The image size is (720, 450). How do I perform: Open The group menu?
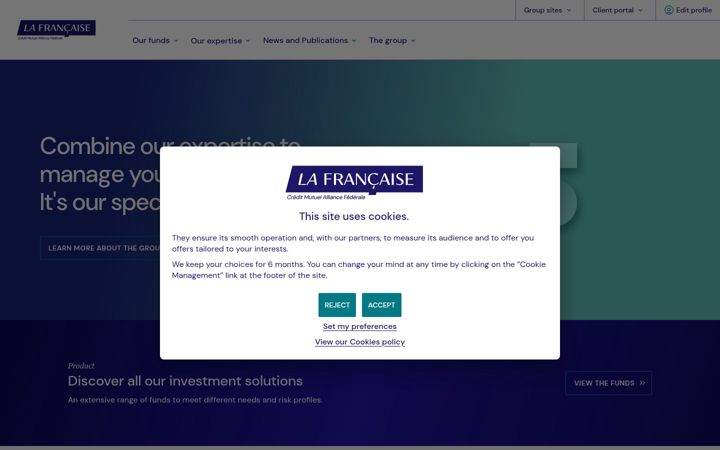click(392, 40)
